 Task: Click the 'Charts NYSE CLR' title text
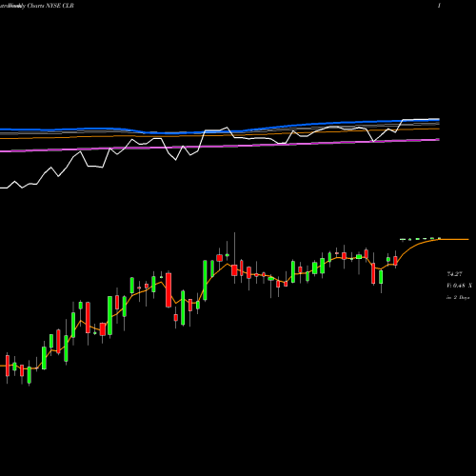(50, 6)
